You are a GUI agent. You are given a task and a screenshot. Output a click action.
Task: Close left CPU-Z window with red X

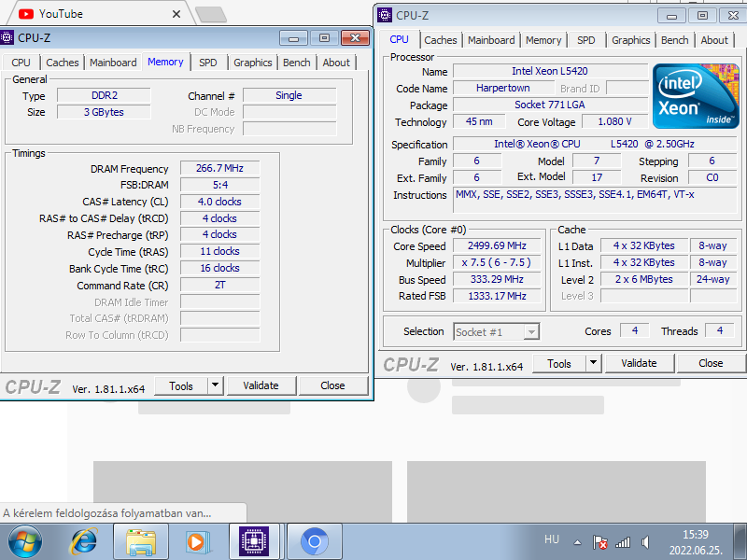[x=355, y=38]
